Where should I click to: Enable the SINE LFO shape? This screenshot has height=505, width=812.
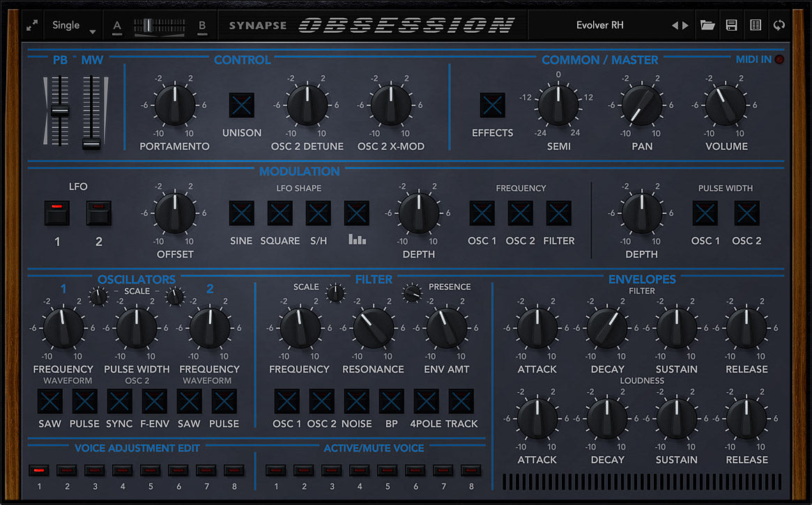(x=242, y=213)
